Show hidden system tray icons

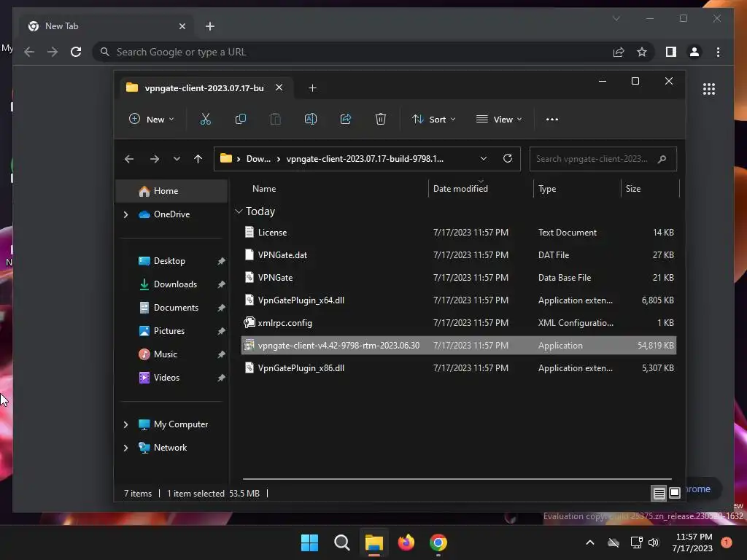pyautogui.click(x=589, y=542)
